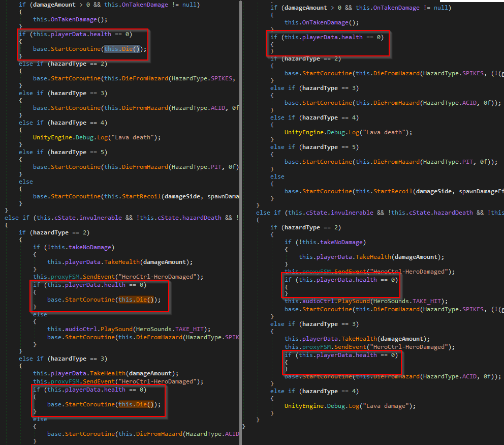Click this.OnTakenDamage(); call in the right pane
The image size is (504, 445).
click(x=322, y=22)
